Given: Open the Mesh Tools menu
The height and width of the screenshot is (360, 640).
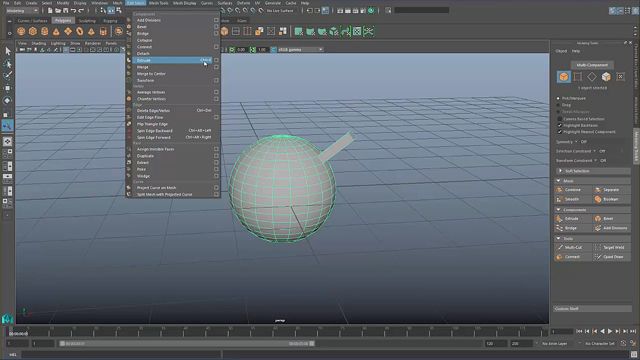Looking at the screenshot, I should pos(158,3).
